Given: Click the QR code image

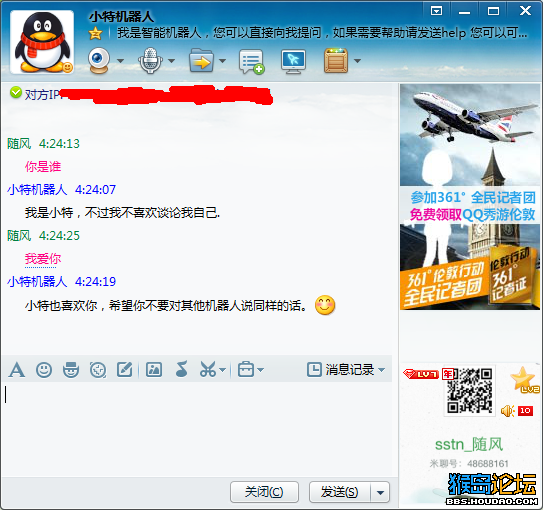Looking at the screenshot, I should tap(470, 391).
